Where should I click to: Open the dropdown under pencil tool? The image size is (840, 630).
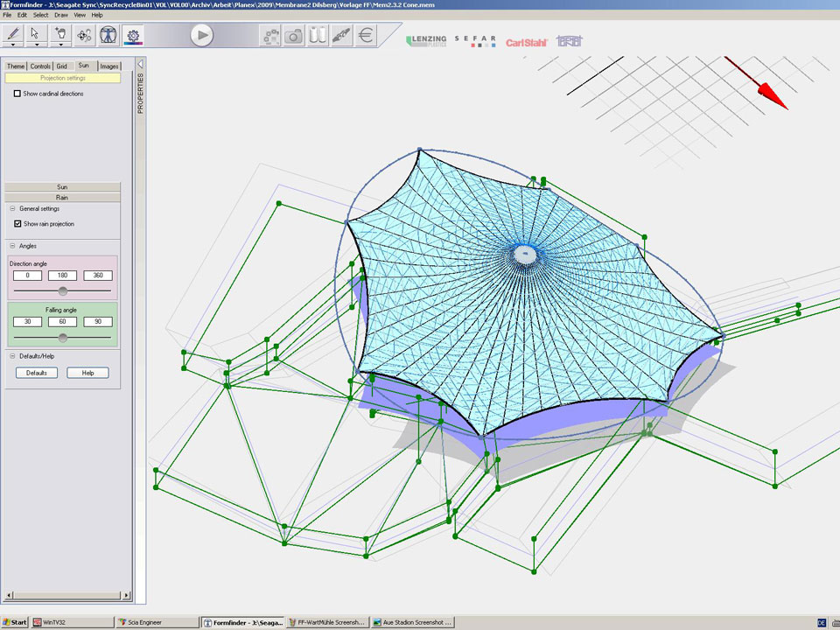13,45
